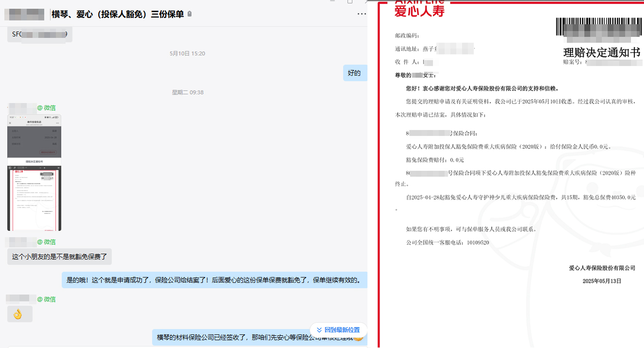
Task: Click the timestamp 5月10日 15:20
Action: click(x=187, y=53)
